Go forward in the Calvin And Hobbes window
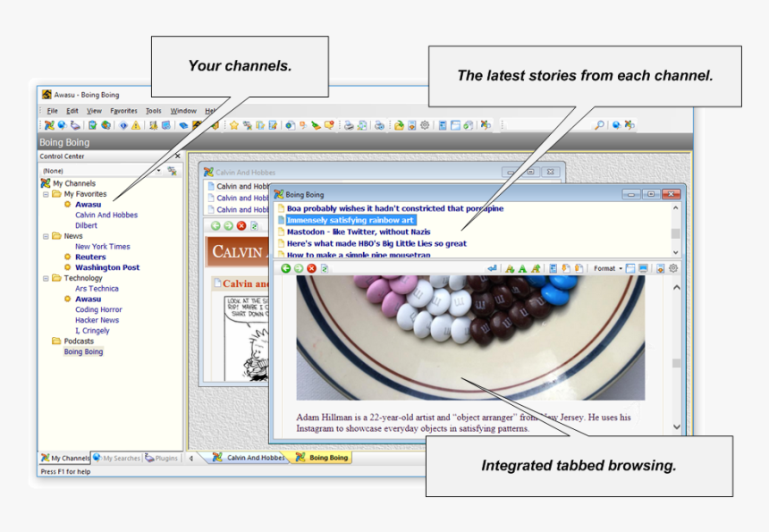 pyautogui.click(x=228, y=225)
